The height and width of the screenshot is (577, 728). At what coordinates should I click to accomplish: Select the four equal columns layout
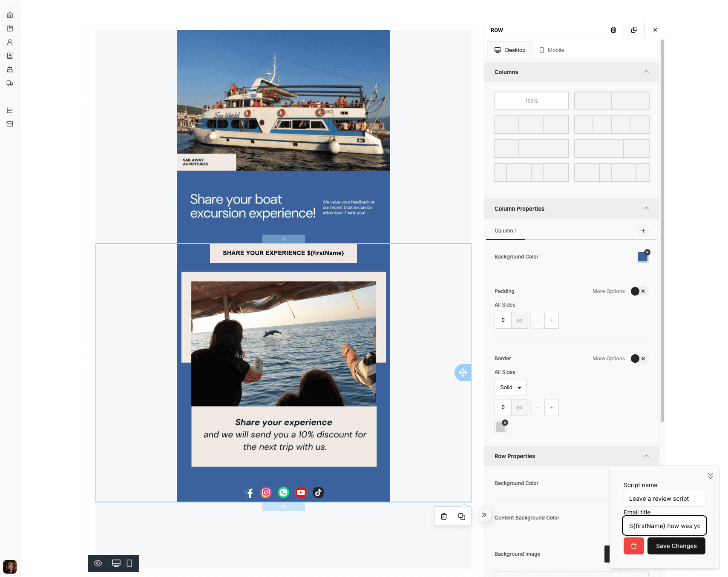(x=612, y=125)
